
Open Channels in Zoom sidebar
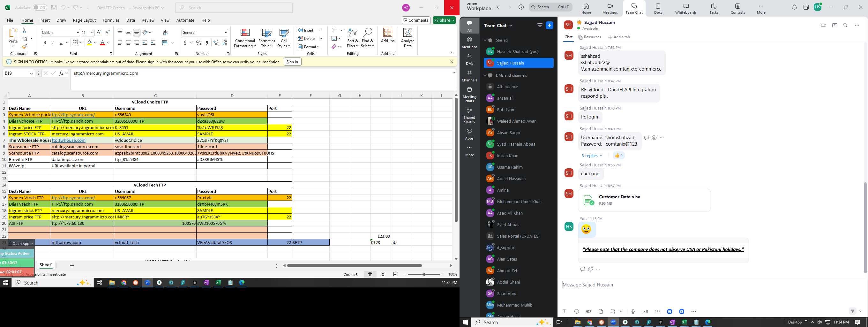point(469,76)
